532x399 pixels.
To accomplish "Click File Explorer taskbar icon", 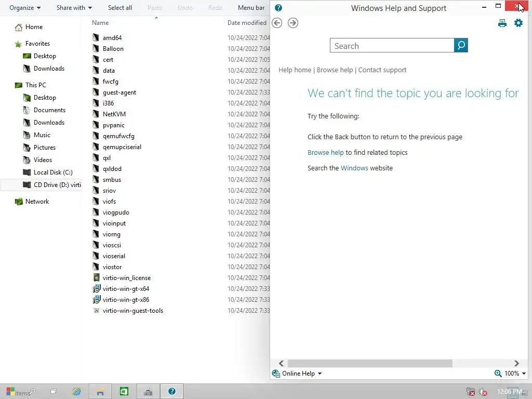I will click(100, 392).
